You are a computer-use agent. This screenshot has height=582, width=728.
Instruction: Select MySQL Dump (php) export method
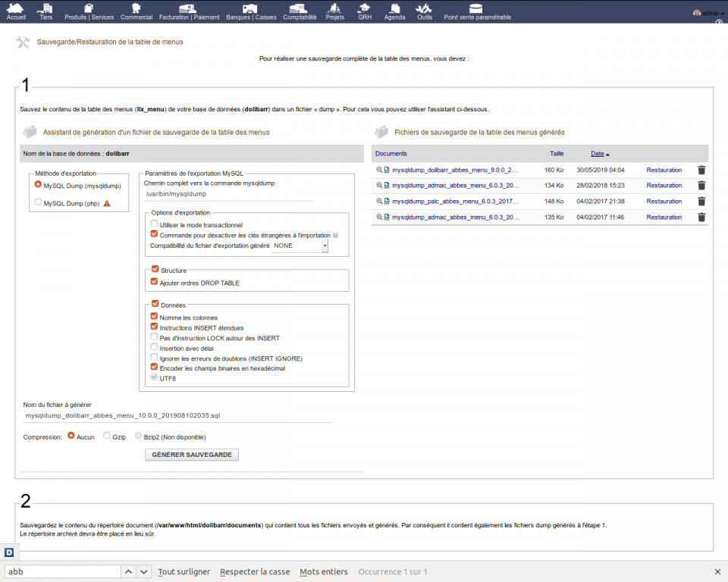38,202
